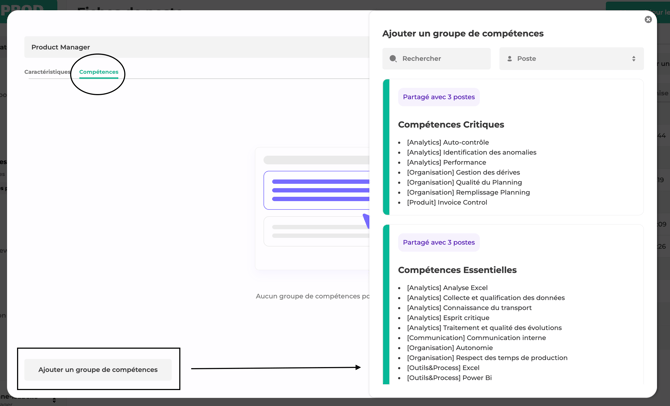Click the search magnifier icon
The height and width of the screenshot is (406, 670).
[x=393, y=59]
